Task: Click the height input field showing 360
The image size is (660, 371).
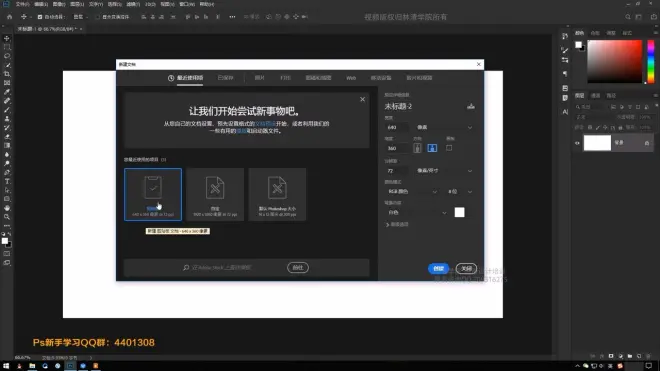Action: click(396, 148)
